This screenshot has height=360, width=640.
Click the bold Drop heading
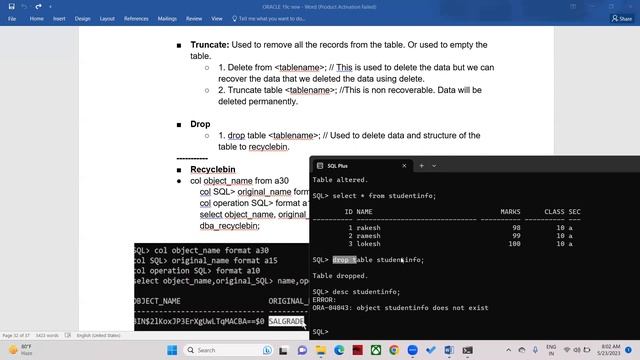200,124
